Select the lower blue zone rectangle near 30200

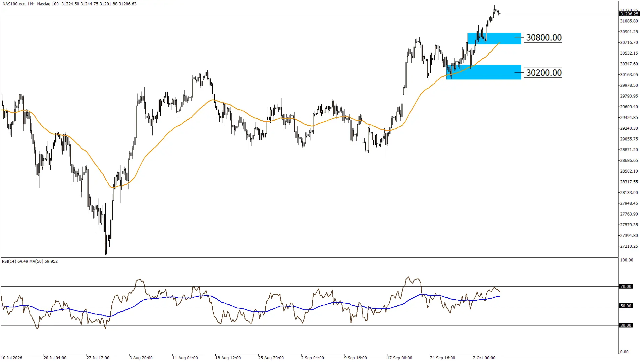484,72
